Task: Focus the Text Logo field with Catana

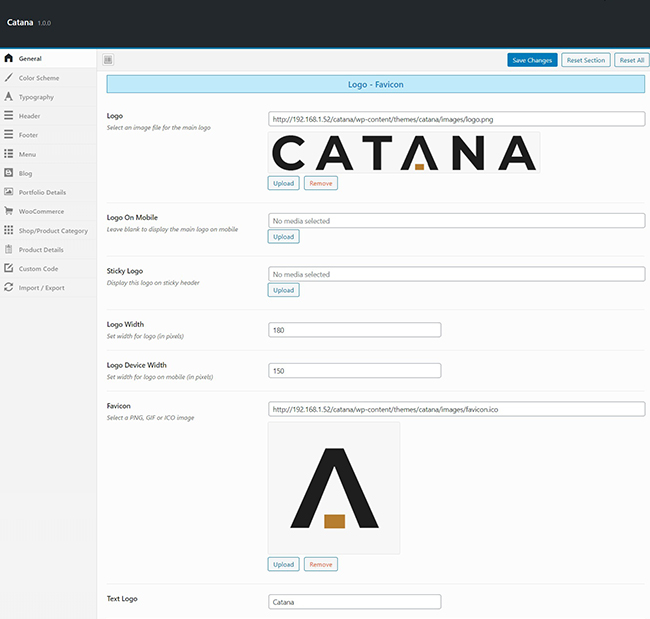Action: 355,602
